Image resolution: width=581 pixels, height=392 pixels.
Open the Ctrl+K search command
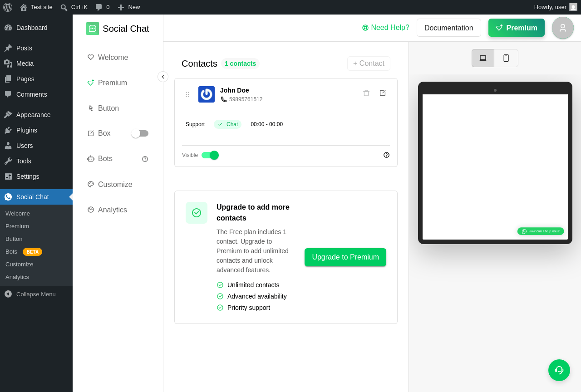click(x=74, y=7)
